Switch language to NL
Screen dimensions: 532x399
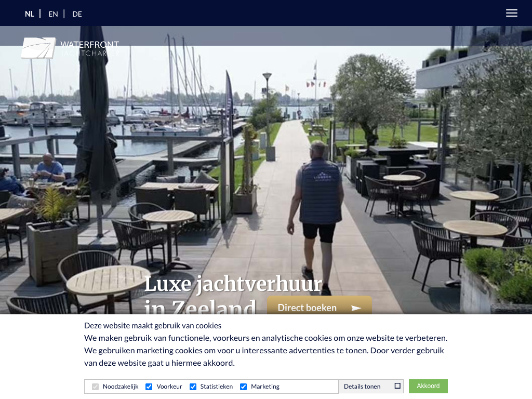pos(30,14)
